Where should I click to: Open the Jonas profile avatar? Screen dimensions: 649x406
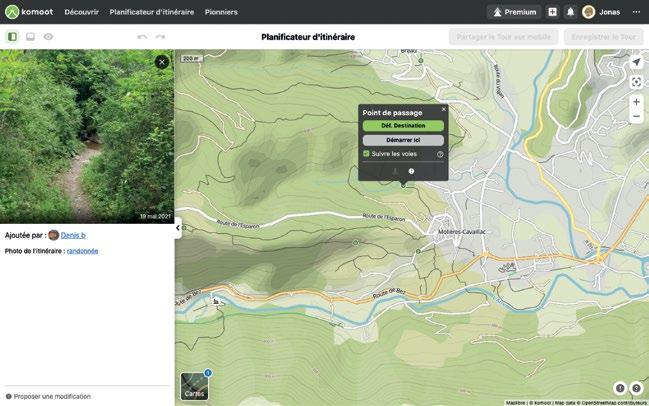(x=589, y=12)
